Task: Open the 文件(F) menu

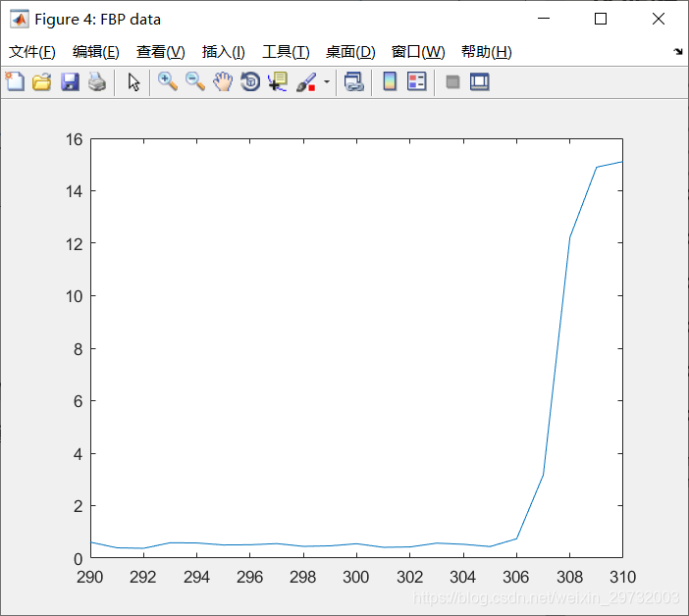Action: [x=32, y=52]
